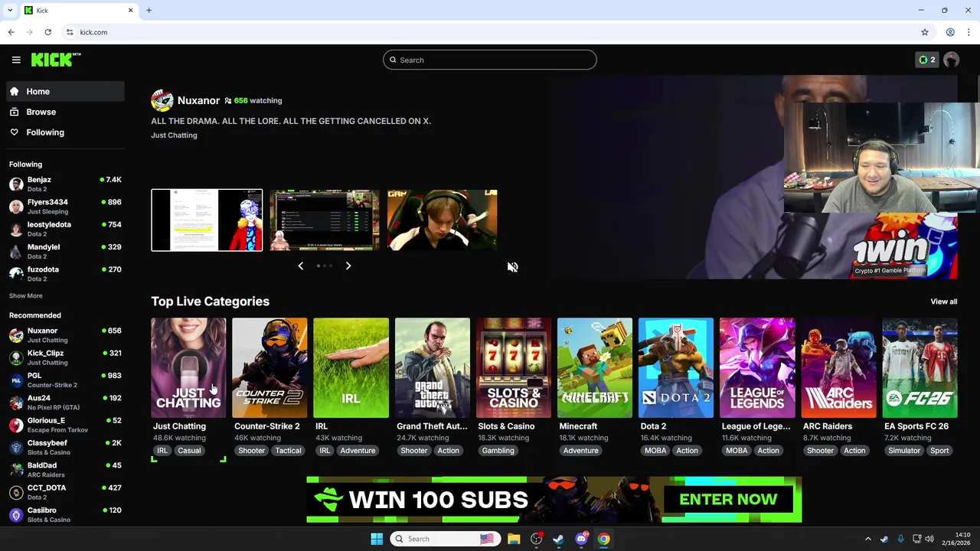The image size is (980, 551).
Task: Open Glorious_E channel in the Recommended list
Action: coord(65,425)
